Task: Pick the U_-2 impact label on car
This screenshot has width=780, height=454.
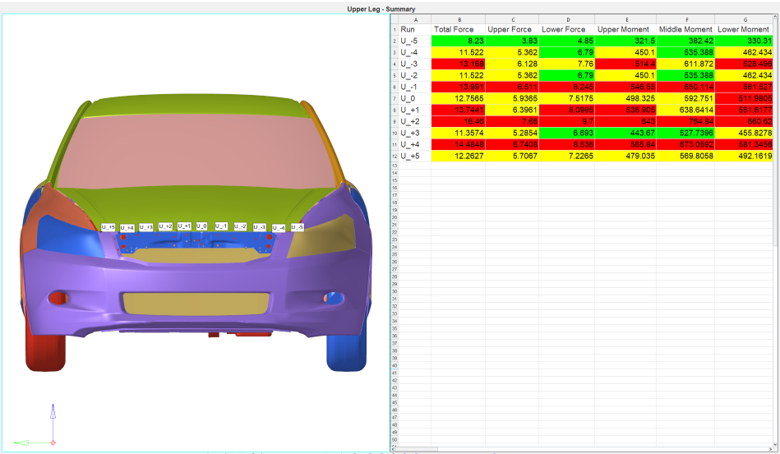Action: (240, 227)
